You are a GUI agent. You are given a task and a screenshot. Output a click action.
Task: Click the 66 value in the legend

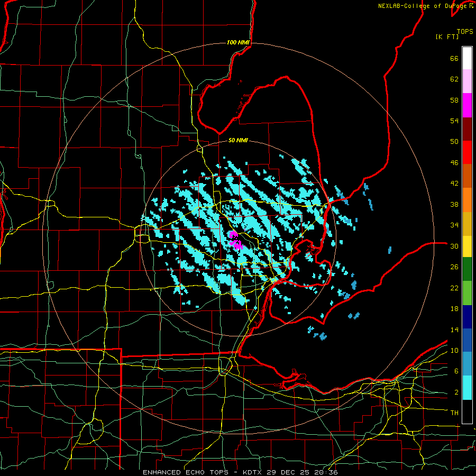coord(454,58)
